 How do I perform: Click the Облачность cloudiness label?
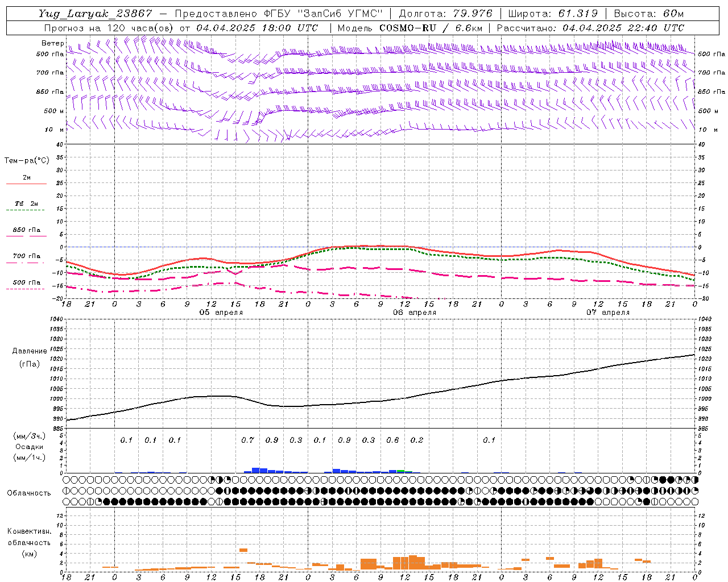(29, 493)
